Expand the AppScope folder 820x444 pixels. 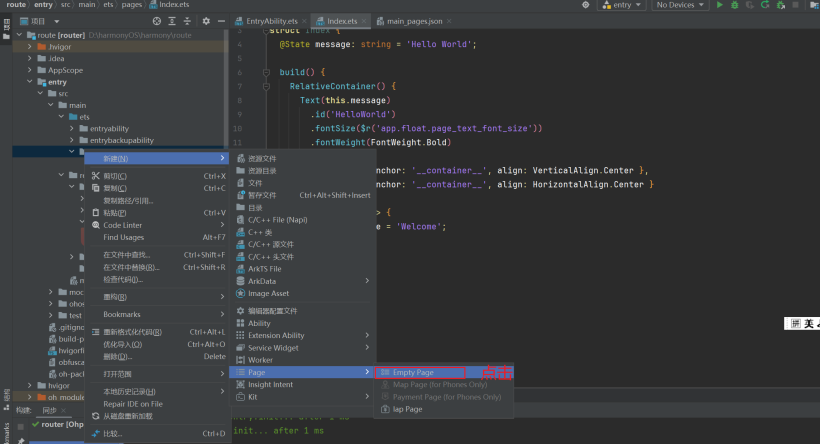point(30,70)
